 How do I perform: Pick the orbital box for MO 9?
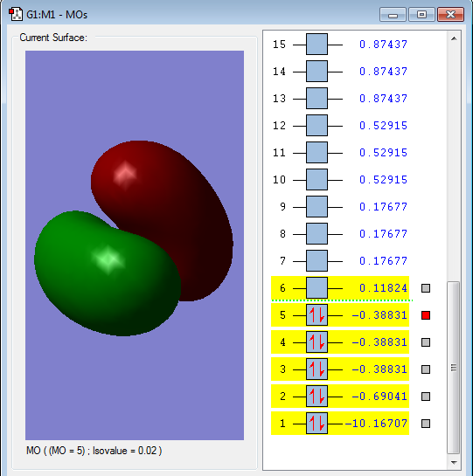tap(316, 207)
